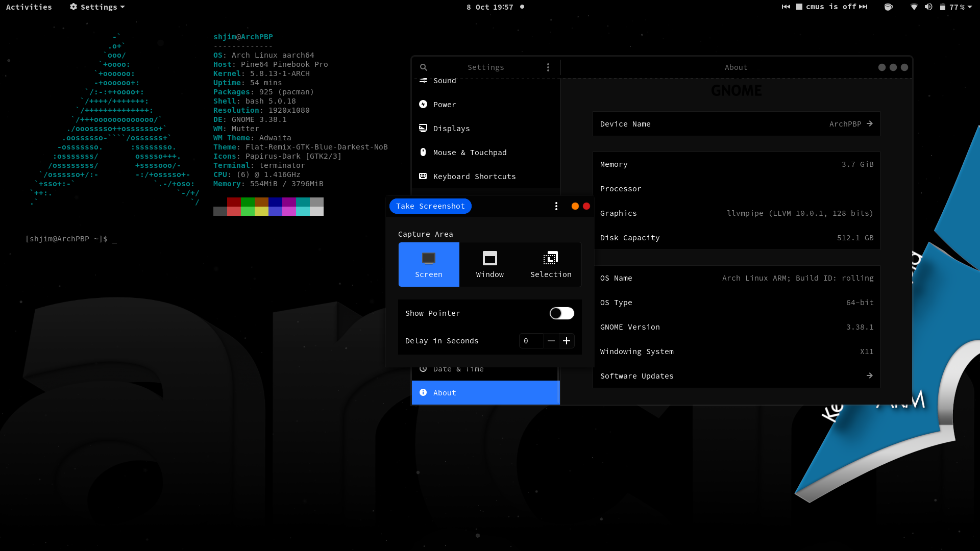Click the Arch Linux ARM color swatch area
Viewport: 980px width, 551px height.
click(268, 206)
